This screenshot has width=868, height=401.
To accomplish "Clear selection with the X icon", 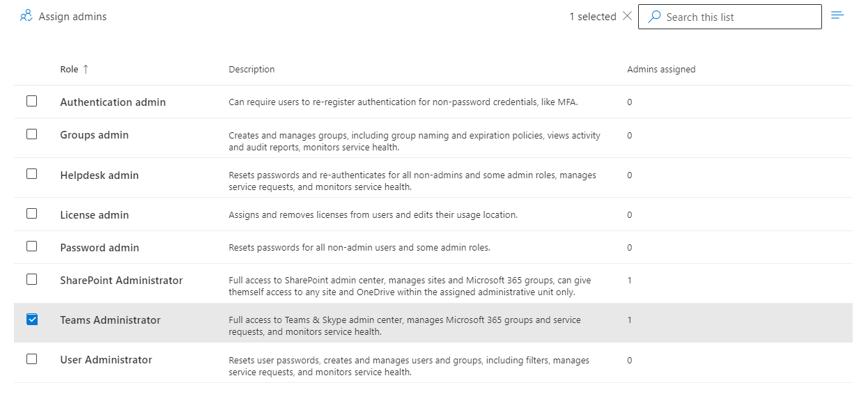I will (627, 16).
